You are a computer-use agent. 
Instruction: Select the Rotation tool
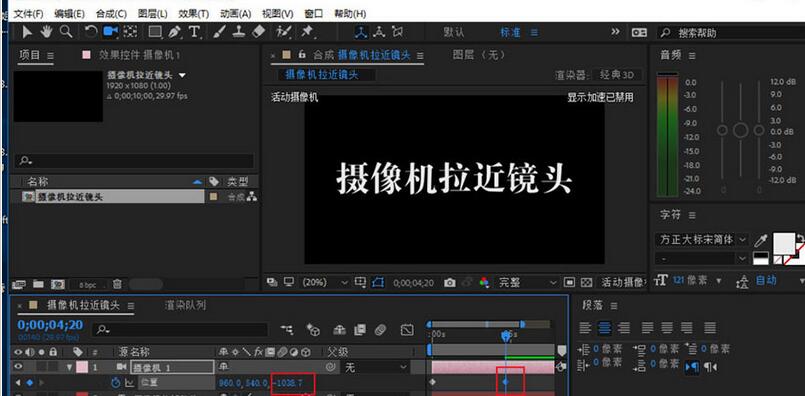tap(90, 32)
